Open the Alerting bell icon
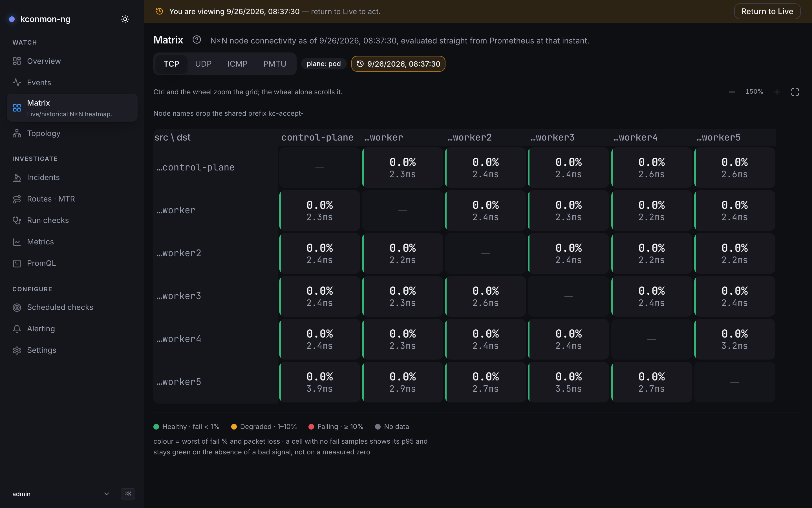Screen dimensions: 812x508 (17, 329)
